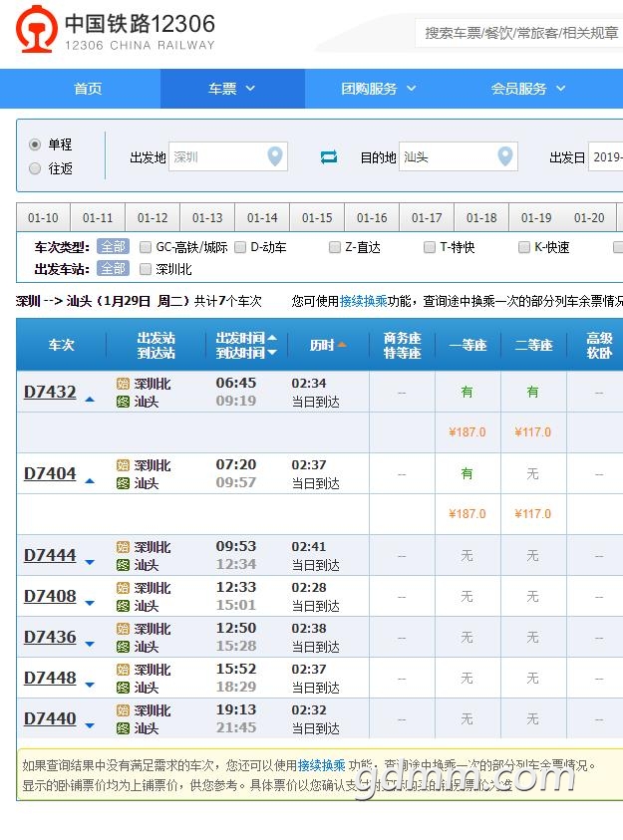Image resolution: width=623 pixels, height=840 pixels.
Task: Expand price details for D7444
Action: [x=90, y=563]
